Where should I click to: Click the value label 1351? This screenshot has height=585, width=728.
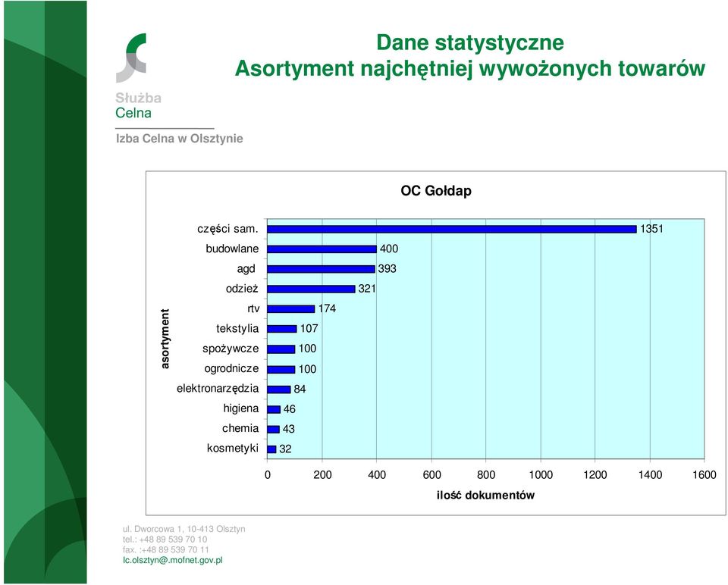coord(652,229)
